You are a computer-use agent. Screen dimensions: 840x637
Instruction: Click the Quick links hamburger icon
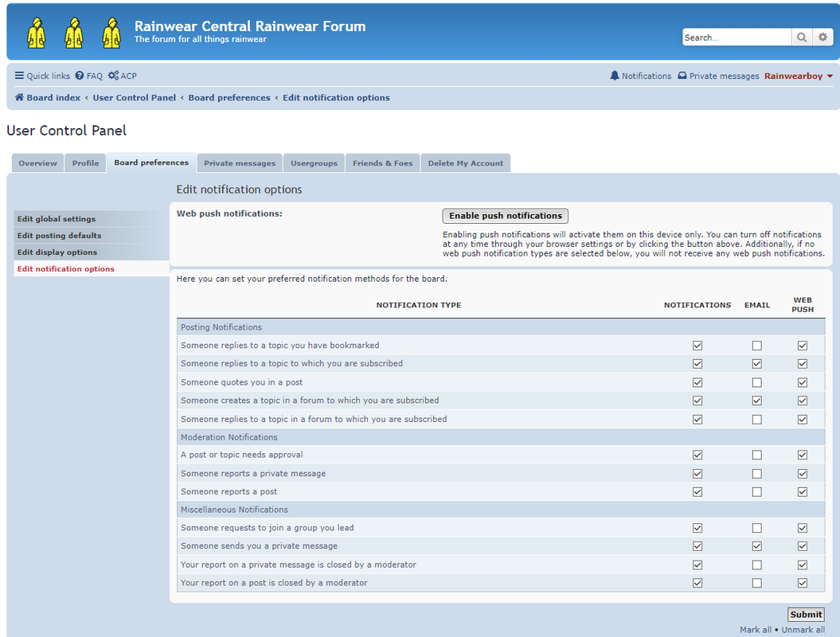tap(19, 76)
